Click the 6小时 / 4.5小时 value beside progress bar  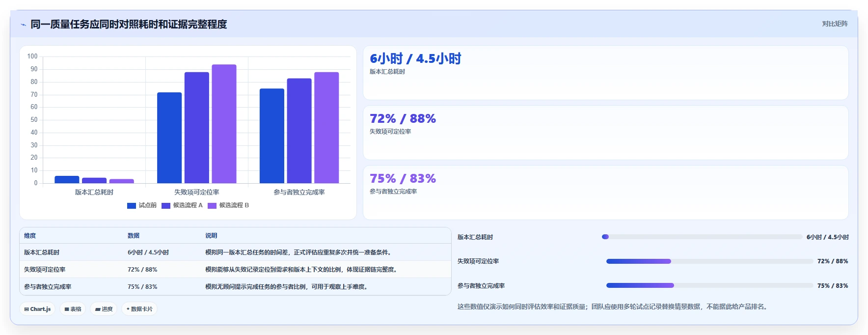[x=828, y=237]
